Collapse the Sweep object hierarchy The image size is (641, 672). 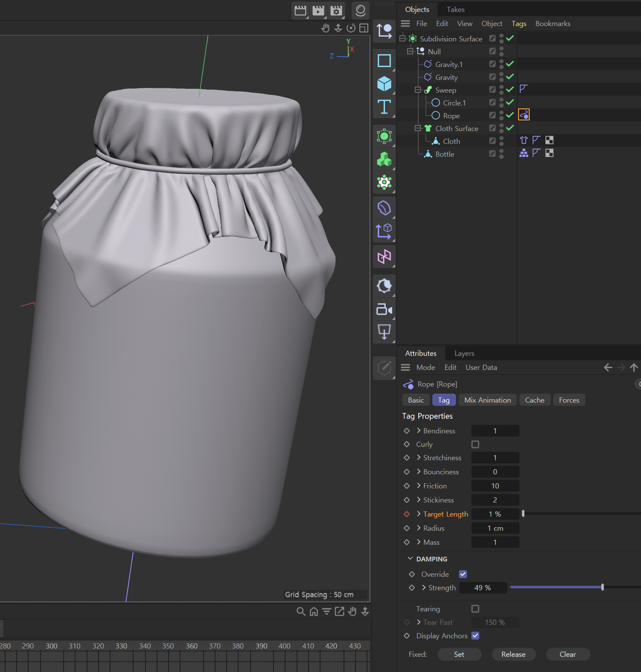click(417, 90)
